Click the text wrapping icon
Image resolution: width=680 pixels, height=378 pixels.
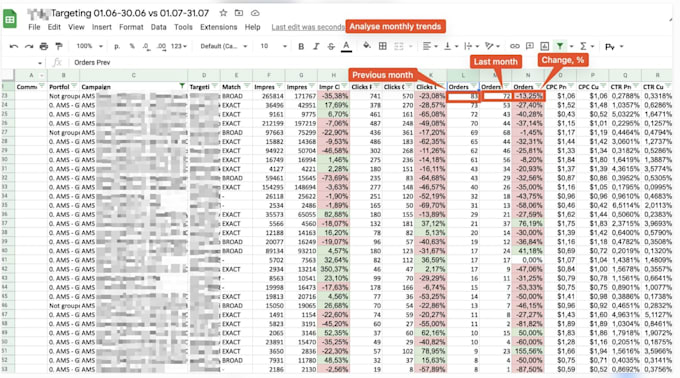(468, 46)
